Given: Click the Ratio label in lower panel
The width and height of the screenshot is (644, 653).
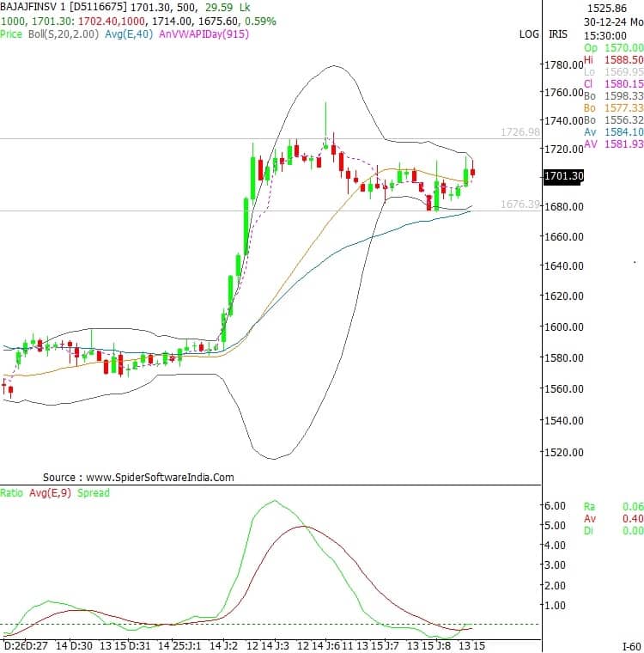Looking at the screenshot, I should pyautogui.click(x=13, y=493).
